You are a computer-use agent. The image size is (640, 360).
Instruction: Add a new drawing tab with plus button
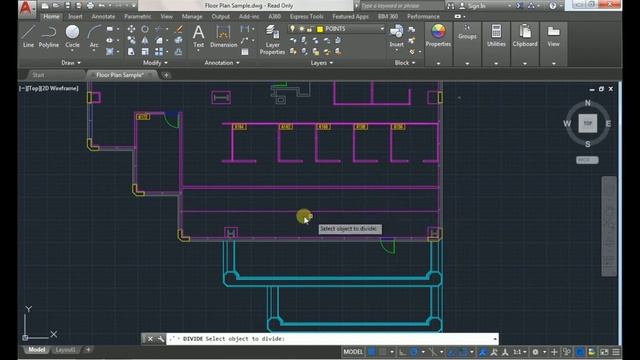[166, 75]
